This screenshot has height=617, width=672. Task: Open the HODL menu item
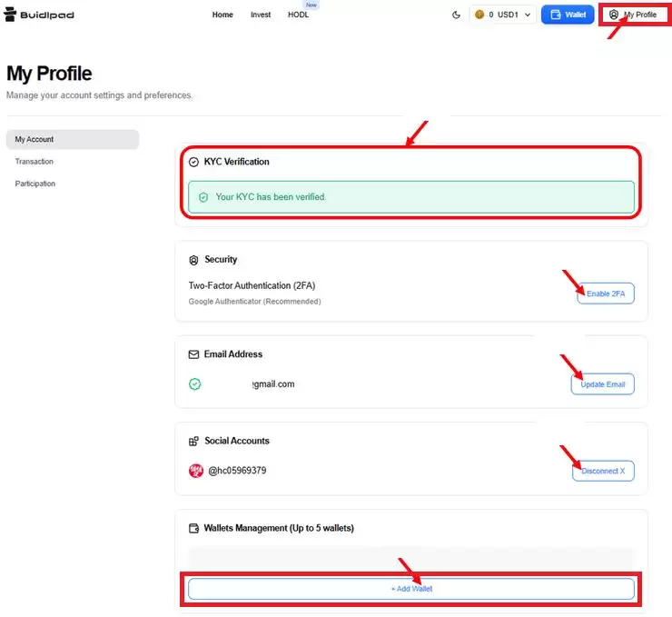[298, 15]
